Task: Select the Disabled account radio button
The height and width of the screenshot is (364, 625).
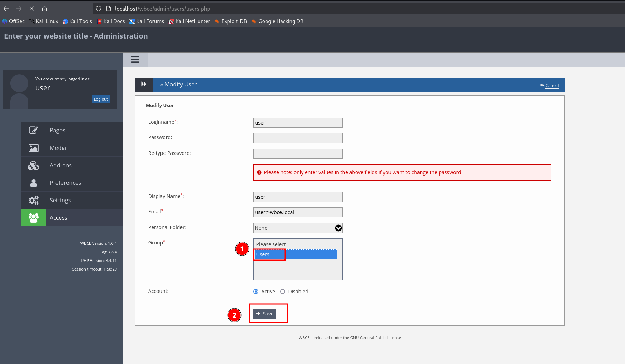Action: pyautogui.click(x=283, y=292)
